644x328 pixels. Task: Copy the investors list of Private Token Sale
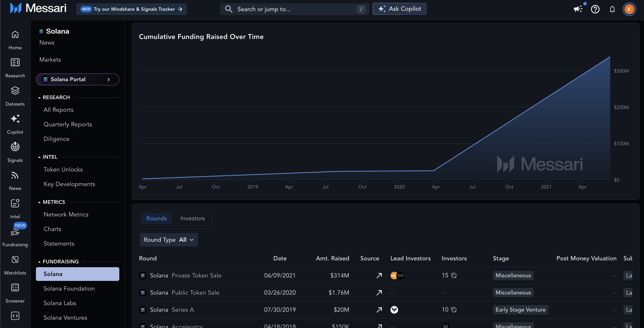pyautogui.click(x=454, y=275)
